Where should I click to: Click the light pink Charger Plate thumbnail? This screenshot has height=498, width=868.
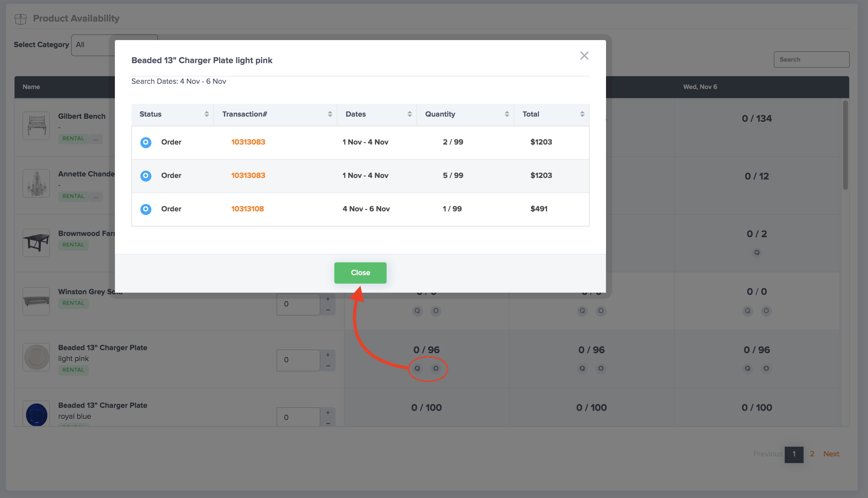36,357
